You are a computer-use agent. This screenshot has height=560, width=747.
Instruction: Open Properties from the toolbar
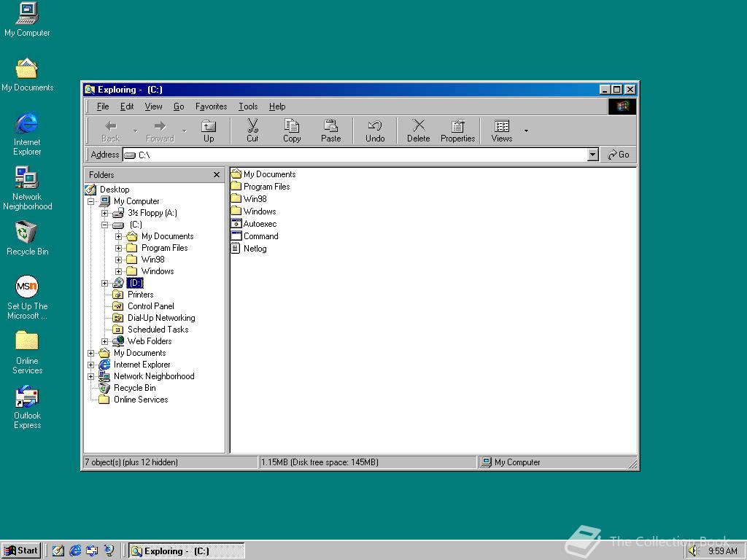pos(458,131)
